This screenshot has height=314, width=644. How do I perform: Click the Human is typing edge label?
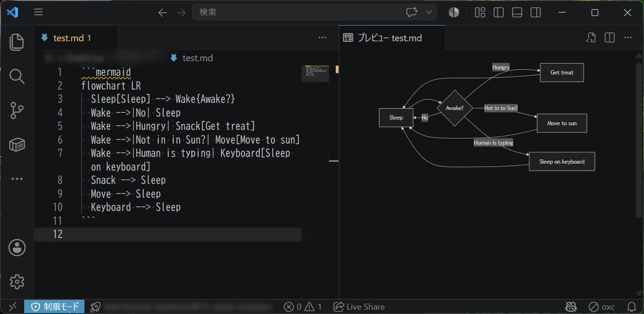click(493, 143)
